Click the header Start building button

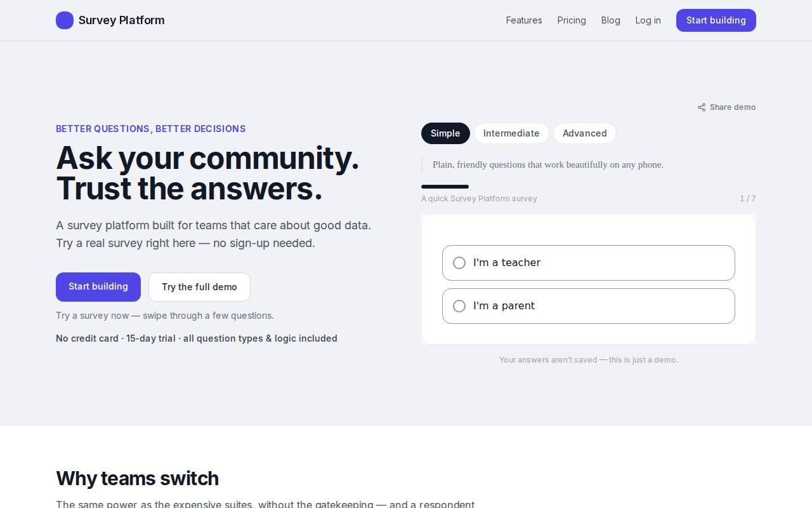click(x=716, y=20)
